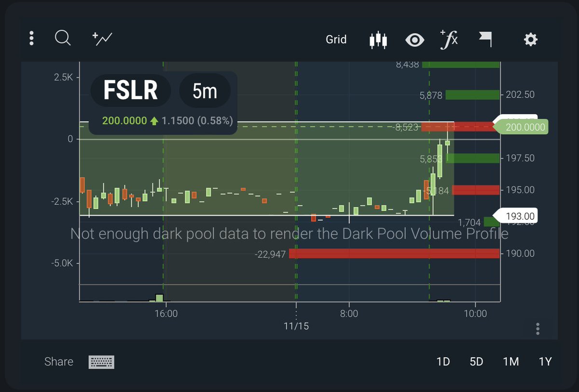Open the chart's bottom-right three-dot menu
The image size is (579, 392).
[x=538, y=329]
